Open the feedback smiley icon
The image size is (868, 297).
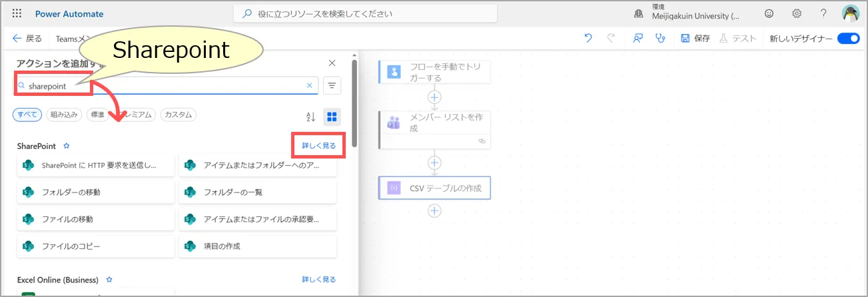coord(769,13)
